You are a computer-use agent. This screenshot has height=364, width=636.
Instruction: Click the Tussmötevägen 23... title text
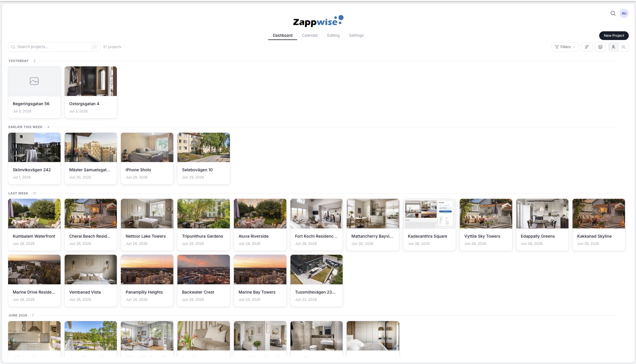tap(315, 292)
